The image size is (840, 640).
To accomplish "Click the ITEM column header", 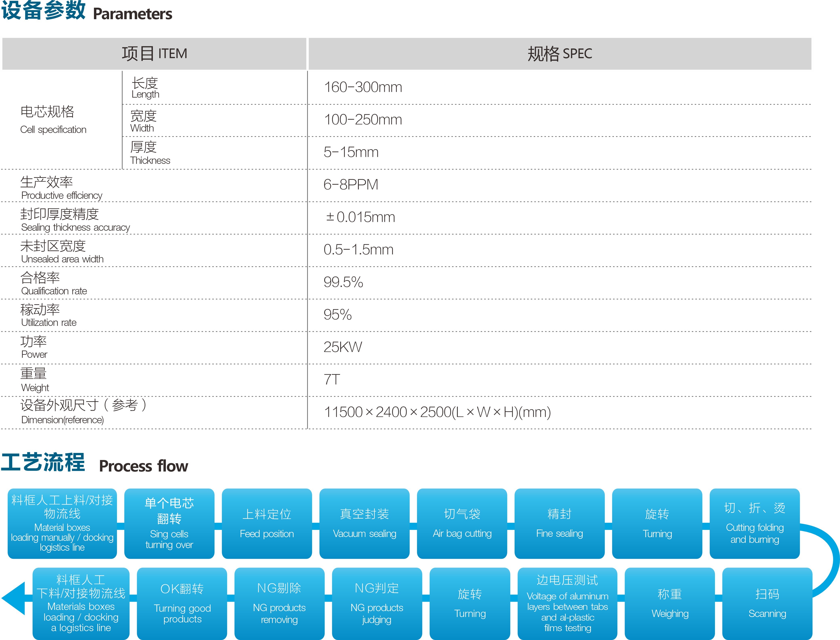I will pos(154,54).
